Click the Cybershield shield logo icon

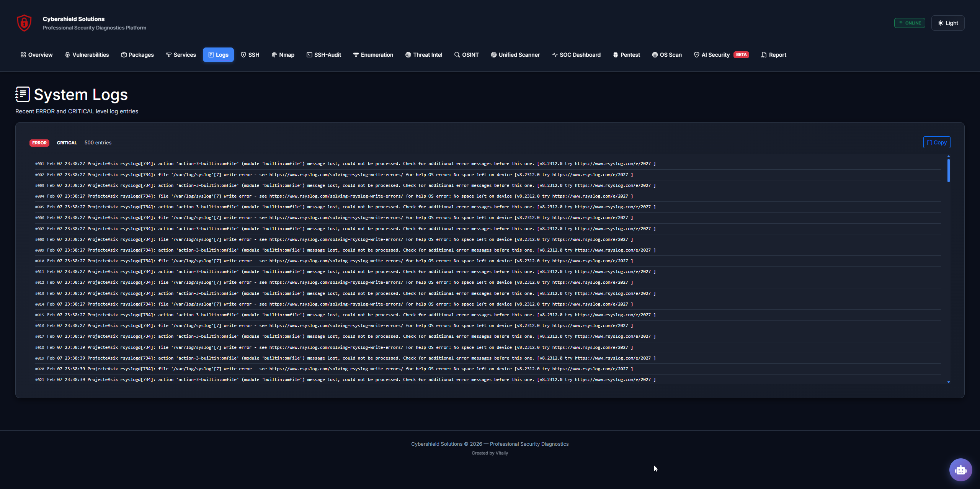click(24, 23)
